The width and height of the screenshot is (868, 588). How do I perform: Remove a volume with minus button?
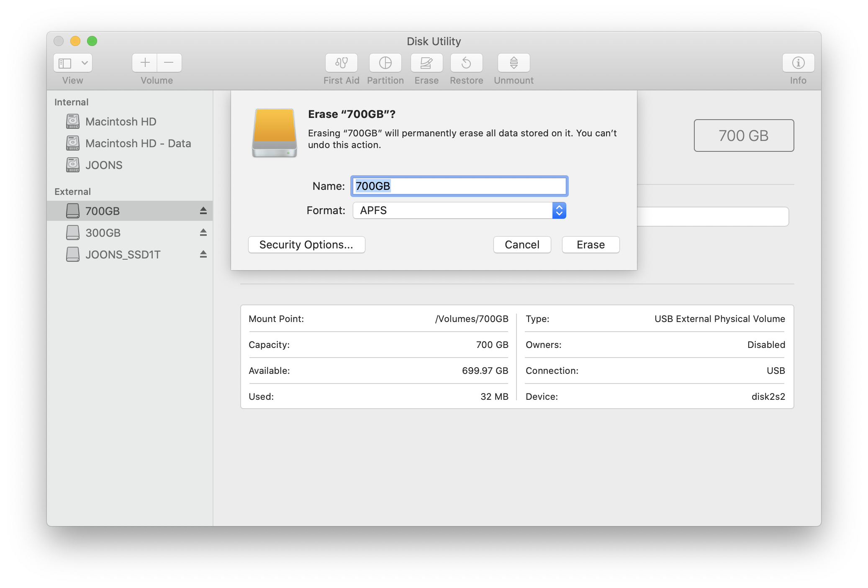coord(169,63)
